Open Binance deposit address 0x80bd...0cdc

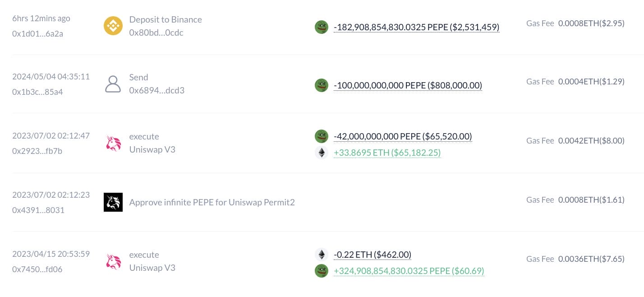[x=156, y=32]
